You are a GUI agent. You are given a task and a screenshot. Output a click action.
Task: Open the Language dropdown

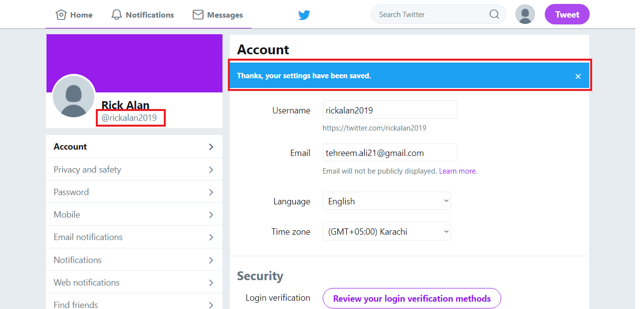coord(386,200)
